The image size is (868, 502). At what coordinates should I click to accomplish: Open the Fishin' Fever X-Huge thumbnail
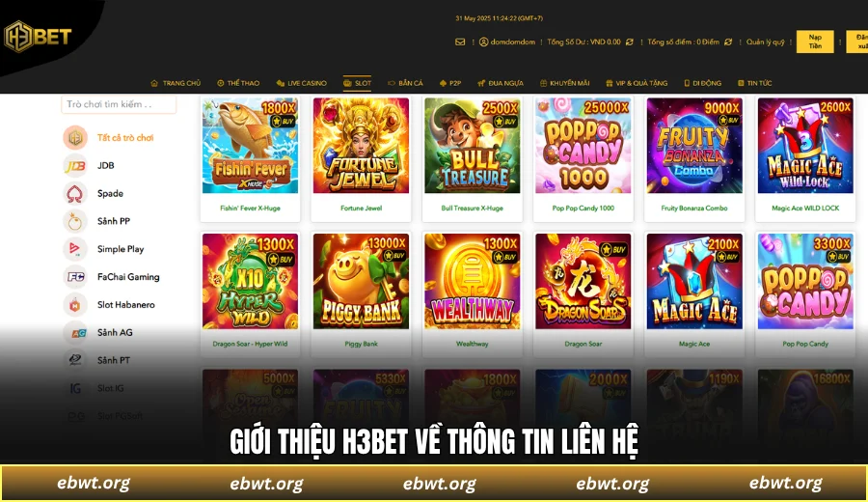click(x=250, y=146)
